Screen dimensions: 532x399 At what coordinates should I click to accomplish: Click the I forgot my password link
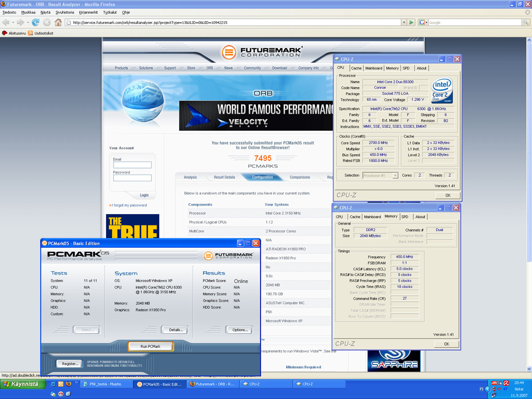[x=129, y=205]
